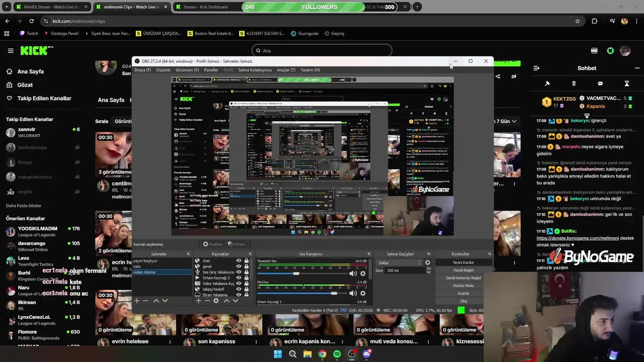Screen dimensions: 644x362
Task: Open the donate.bynogame.com link in chat
Action: [x=577, y=238]
